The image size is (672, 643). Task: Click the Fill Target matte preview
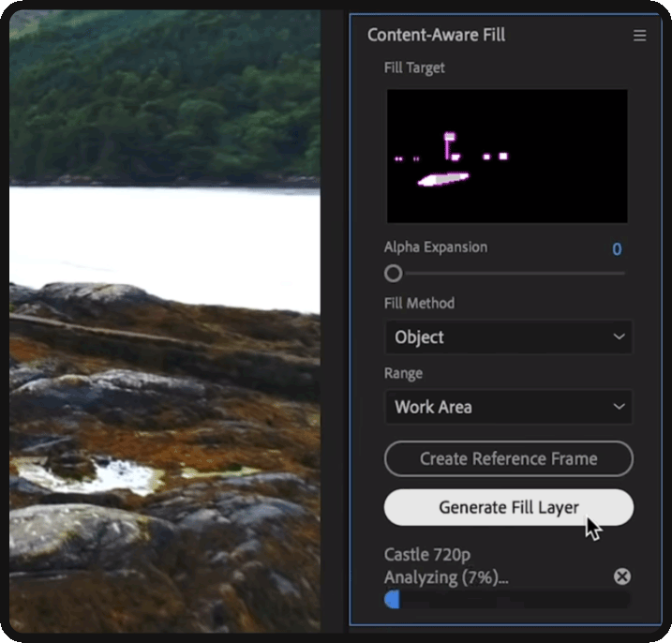pyautogui.click(x=507, y=157)
